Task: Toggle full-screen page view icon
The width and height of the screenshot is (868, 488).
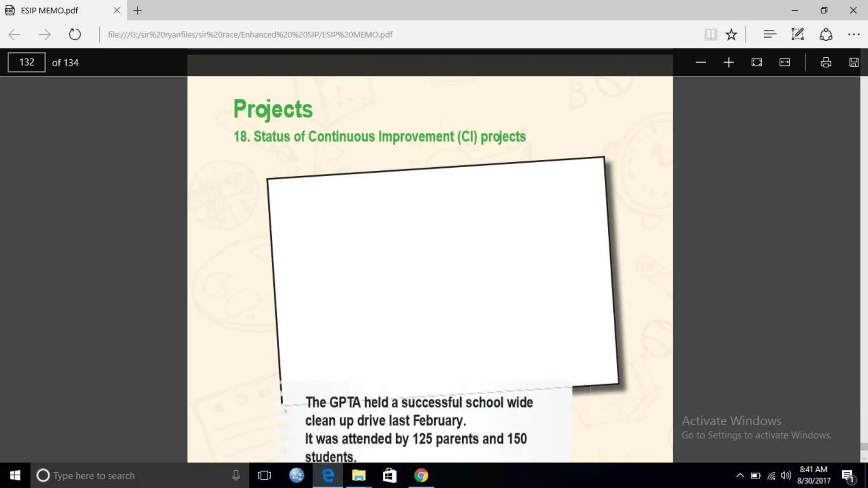Action: [x=757, y=63]
